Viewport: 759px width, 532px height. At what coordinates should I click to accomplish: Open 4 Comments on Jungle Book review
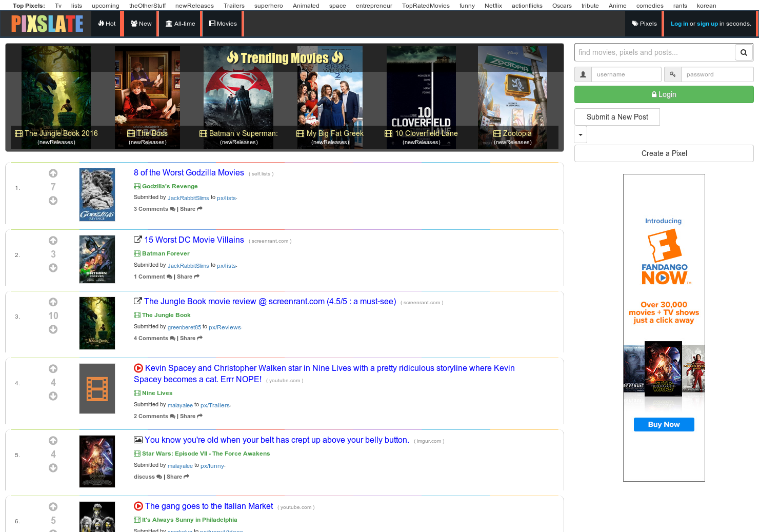[x=154, y=338]
